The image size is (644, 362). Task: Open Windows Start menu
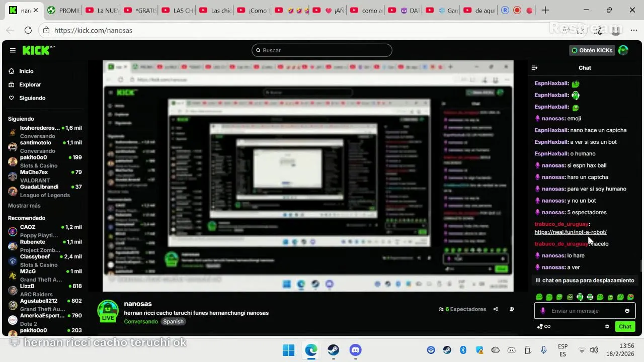(x=289, y=350)
